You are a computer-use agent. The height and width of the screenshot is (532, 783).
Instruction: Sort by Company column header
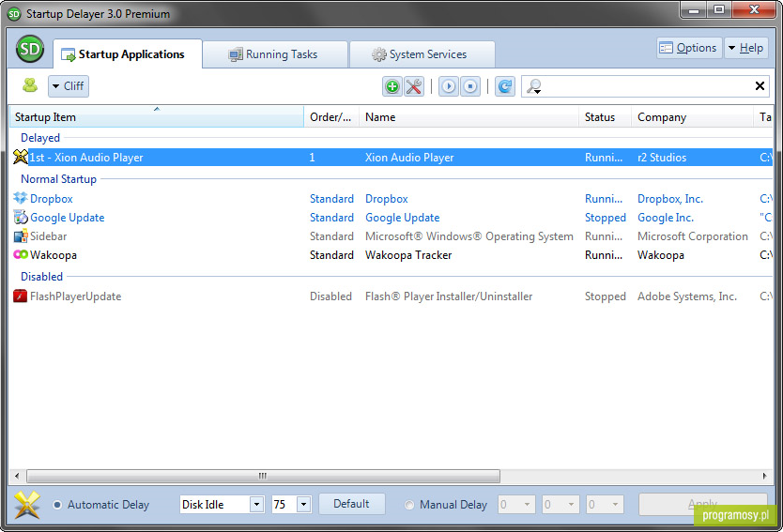point(692,116)
